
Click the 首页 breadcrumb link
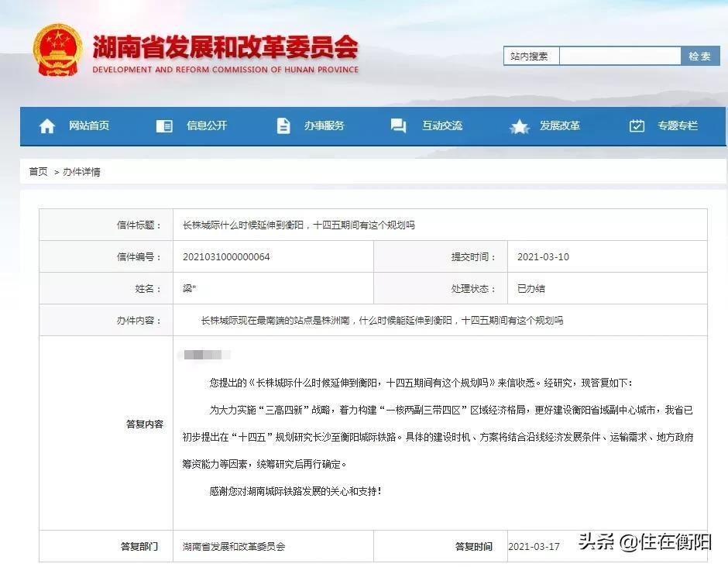click(x=38, y=172)
